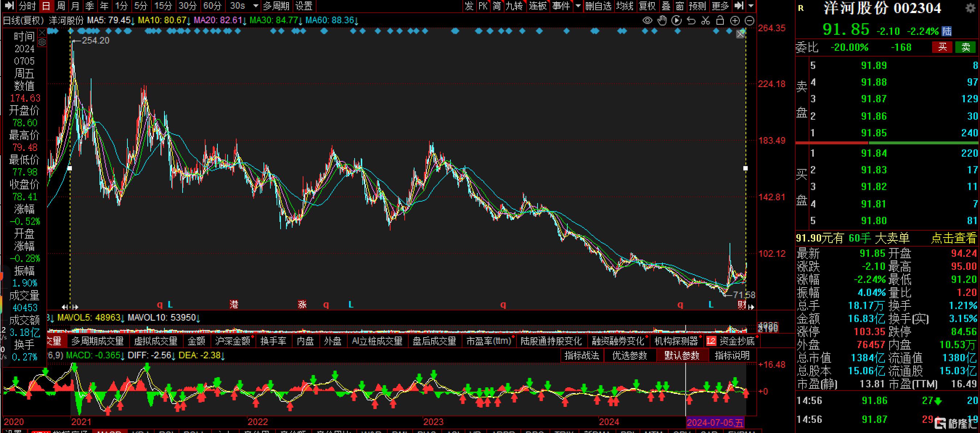Click 删自选 to remove from watchlist

coord(599,6)
